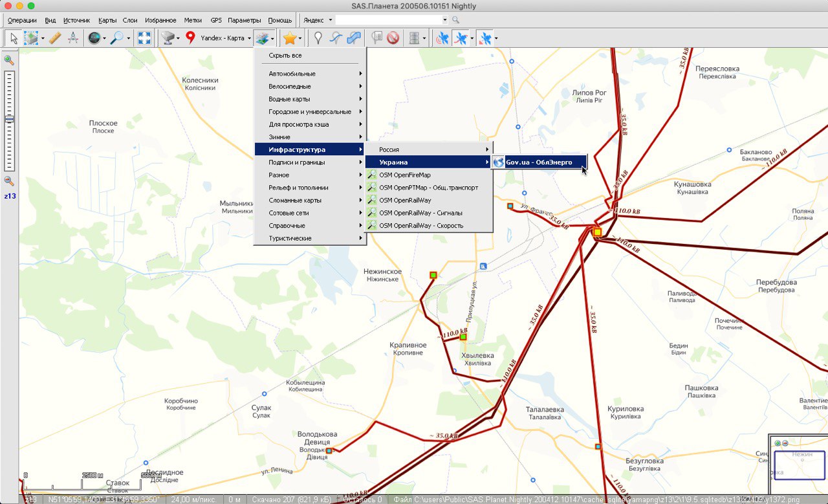Image resolution: width=828 pixels, height=504 pixels.
Task: Open dropdown arrow beside tile source icon
Action: (179, 38)
